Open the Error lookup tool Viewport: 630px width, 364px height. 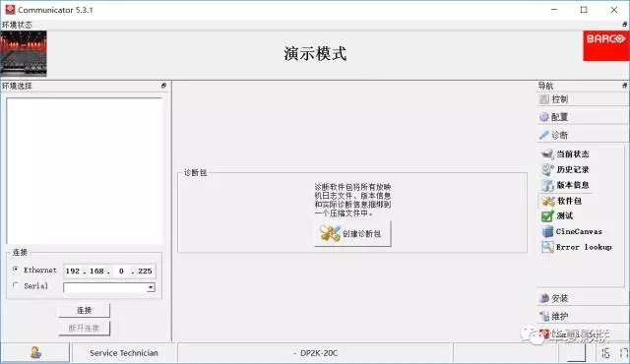coord(577,247)
